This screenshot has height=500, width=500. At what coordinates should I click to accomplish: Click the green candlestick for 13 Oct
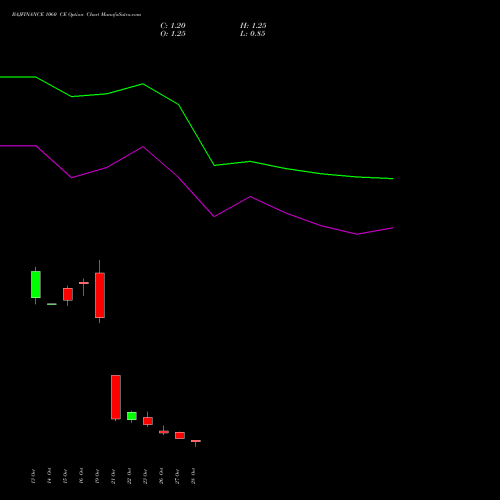click(x=36, y=284)
